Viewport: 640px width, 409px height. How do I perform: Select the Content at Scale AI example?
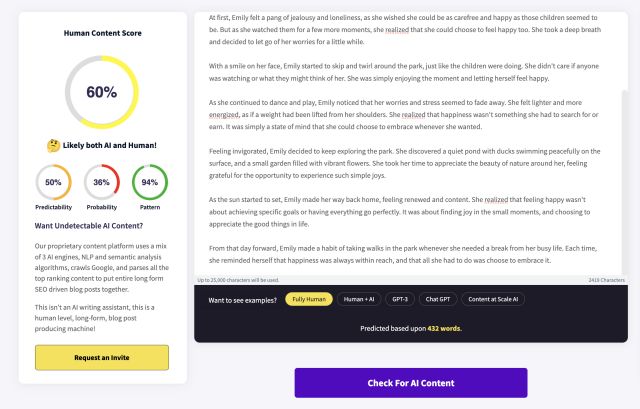tap(493, 299)
